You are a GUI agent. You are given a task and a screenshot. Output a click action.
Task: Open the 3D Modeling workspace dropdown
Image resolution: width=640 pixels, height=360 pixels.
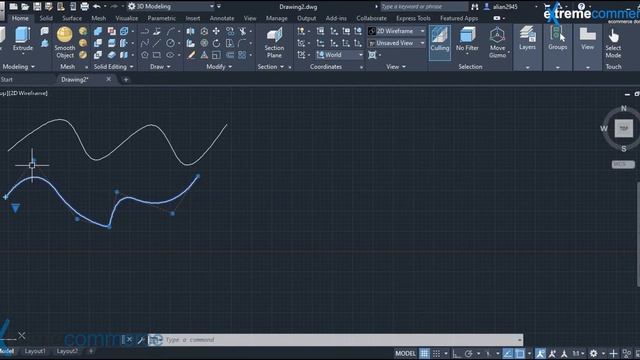click(171, 6)
